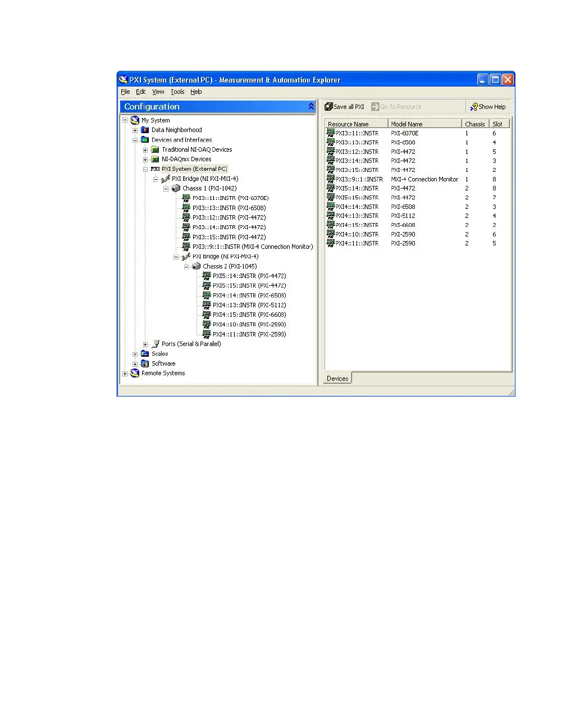Click the list icon for PXI4::10::INSTR row
This screenshot has width=566, height=728.
click(331, 234)
